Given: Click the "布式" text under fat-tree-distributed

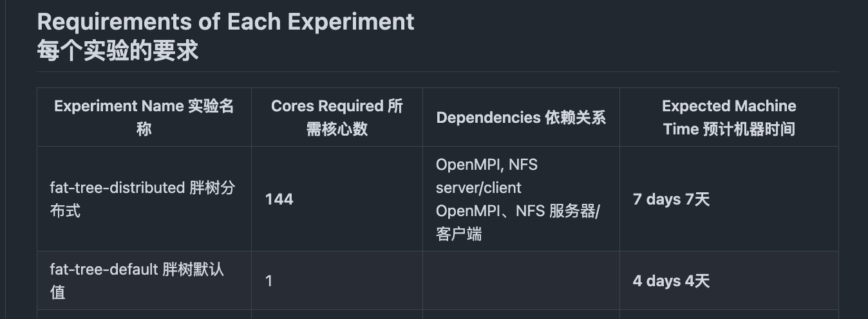Looking at the screenshot, I should (65, 211).
